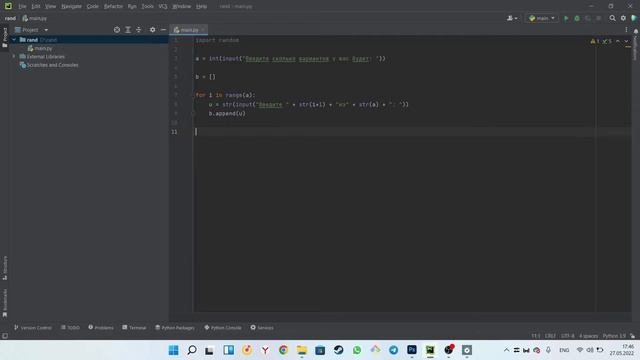This screenshot has width=640, height=360.
Task: Collapse the rand project folder
Action: click(14, 40)
